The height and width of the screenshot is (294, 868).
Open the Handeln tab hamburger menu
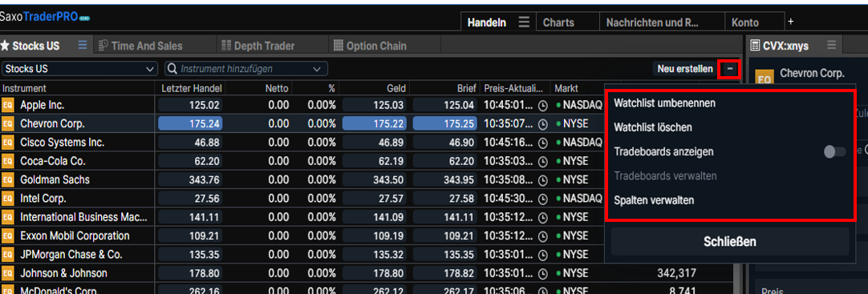524,22
